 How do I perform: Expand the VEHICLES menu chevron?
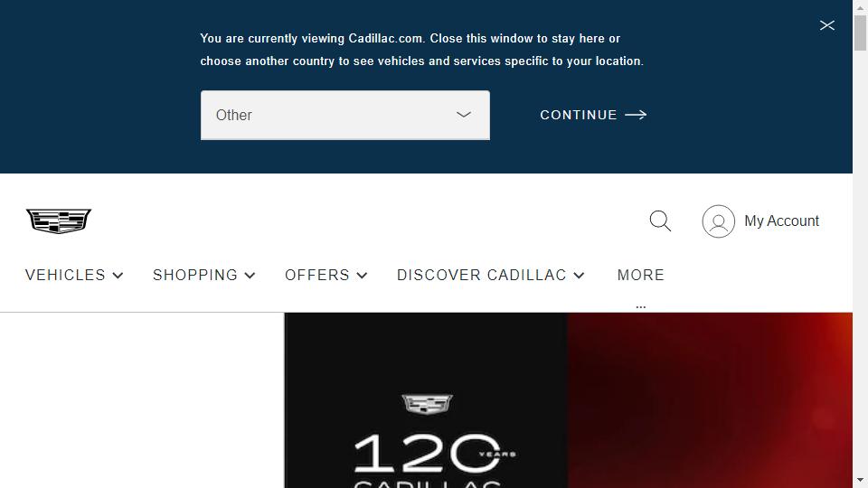[118, 276]
